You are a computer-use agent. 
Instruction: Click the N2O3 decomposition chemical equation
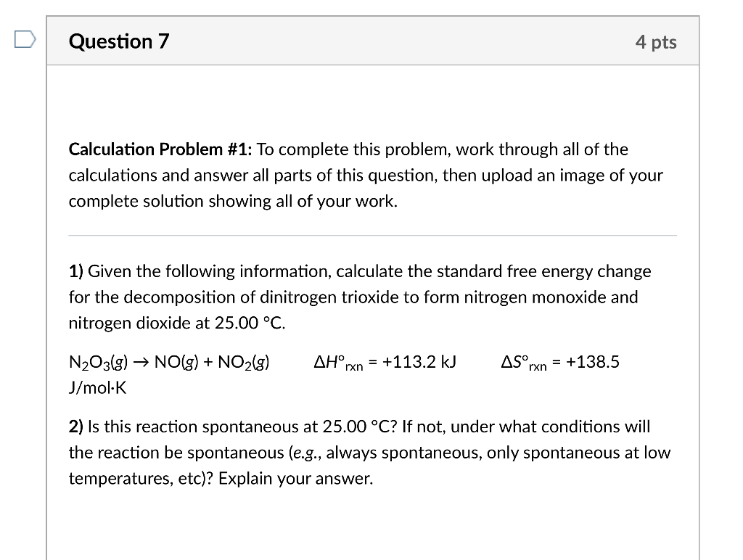(x=168, y=361)
